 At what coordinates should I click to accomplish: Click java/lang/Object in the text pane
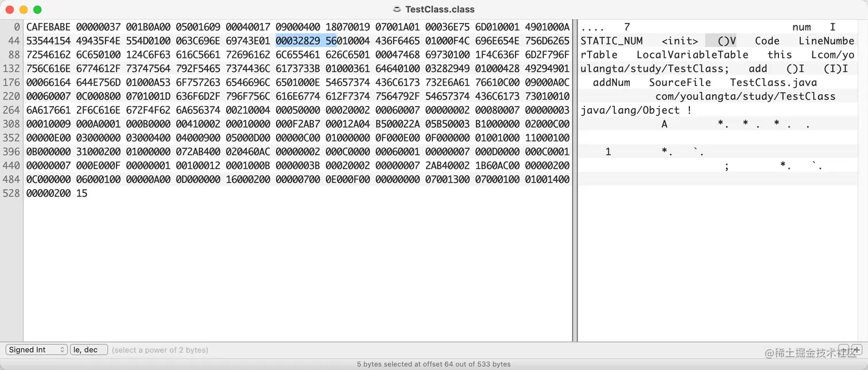point(630,110)
